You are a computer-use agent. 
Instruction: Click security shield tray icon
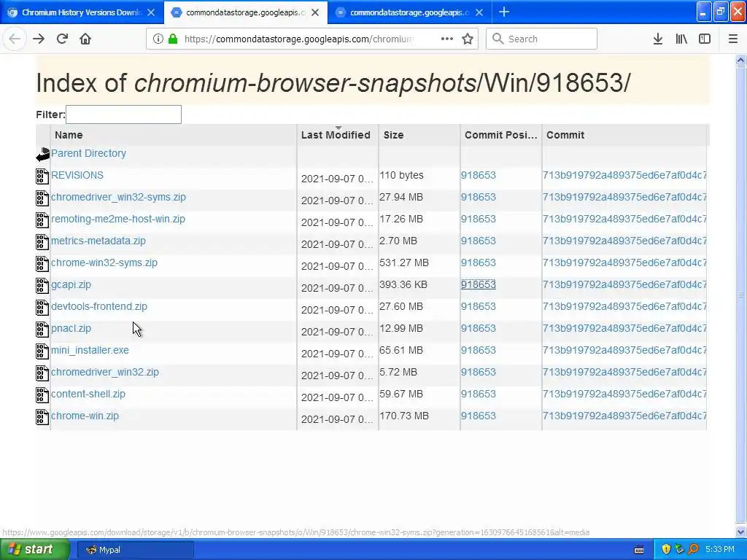[x=666, y=550]
